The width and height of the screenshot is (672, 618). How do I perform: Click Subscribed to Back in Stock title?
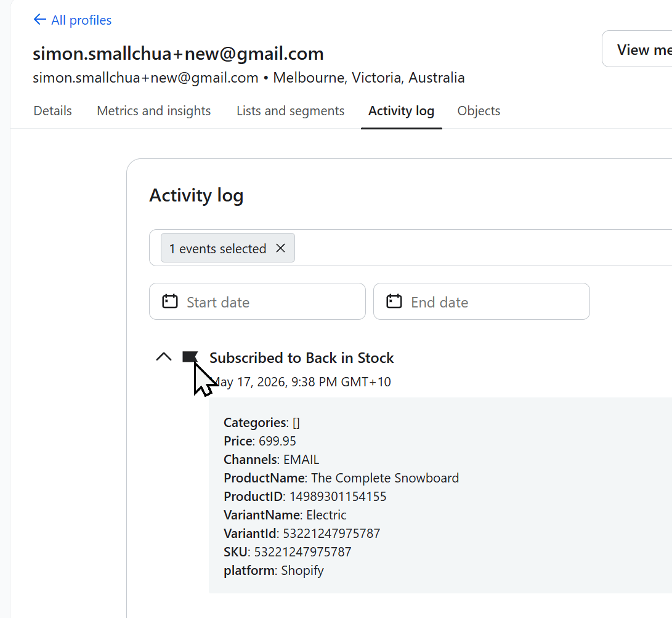[301, 358]
